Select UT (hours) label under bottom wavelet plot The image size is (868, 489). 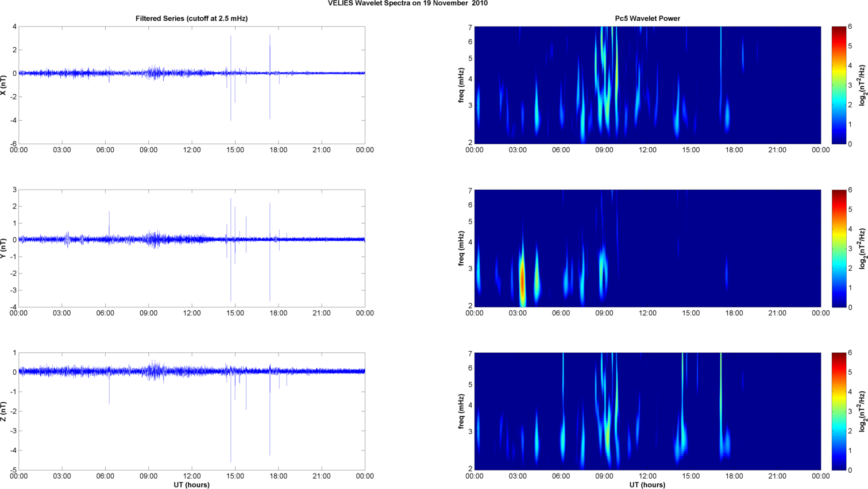coord(647,484)
